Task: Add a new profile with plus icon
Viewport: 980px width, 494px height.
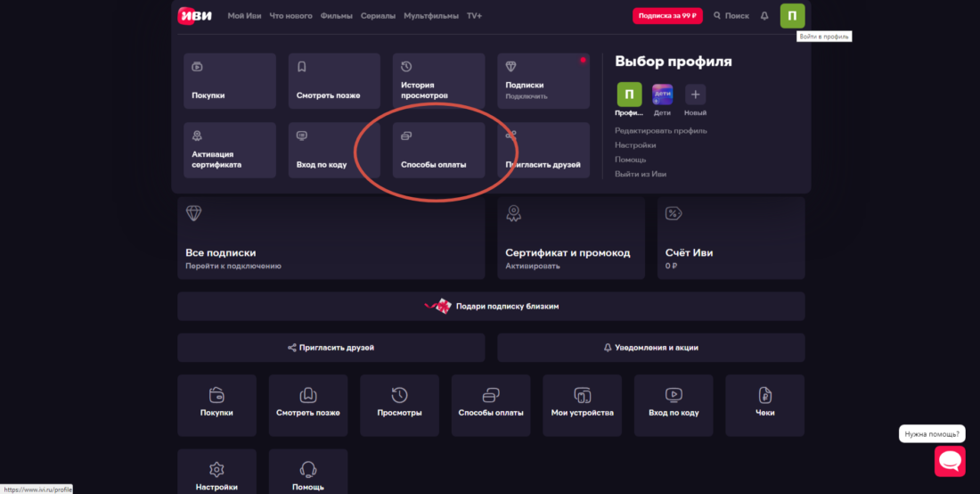Action: click(x=695, y=95)
